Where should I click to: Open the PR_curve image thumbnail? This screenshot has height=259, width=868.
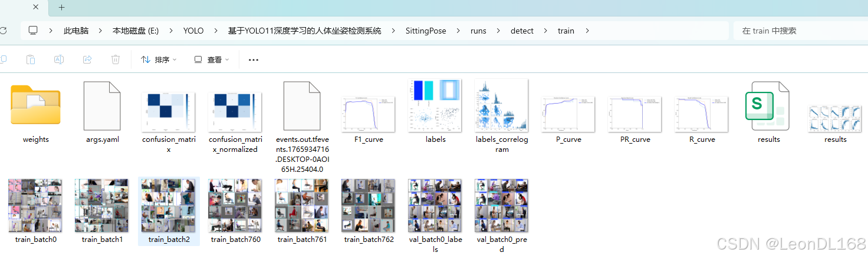(635, 114)
